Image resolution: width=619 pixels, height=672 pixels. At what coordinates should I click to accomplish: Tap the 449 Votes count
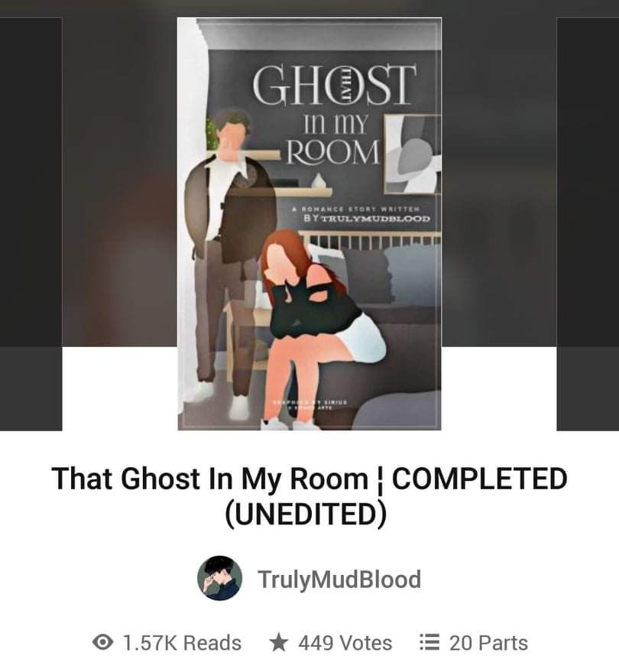tap(345, 643)
